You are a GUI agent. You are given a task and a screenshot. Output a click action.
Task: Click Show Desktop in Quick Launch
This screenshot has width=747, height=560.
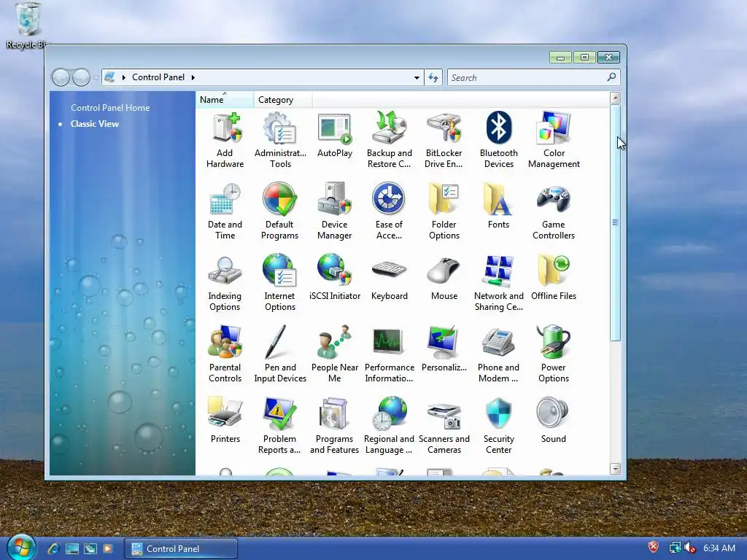pos(72,548)
